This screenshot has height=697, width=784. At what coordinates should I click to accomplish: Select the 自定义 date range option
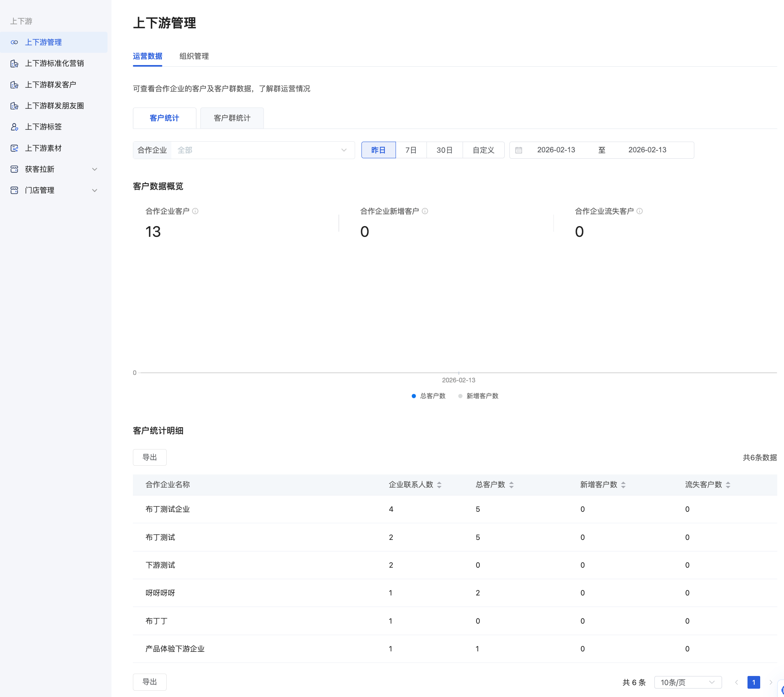pyautogui.click(x=483, y=150)
